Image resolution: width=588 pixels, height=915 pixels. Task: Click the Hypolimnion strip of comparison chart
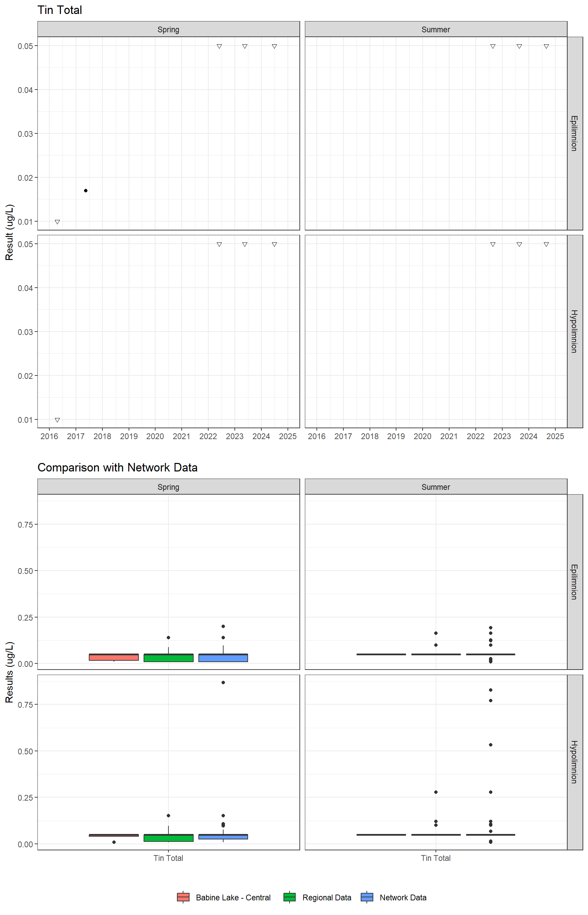[575, 762]
